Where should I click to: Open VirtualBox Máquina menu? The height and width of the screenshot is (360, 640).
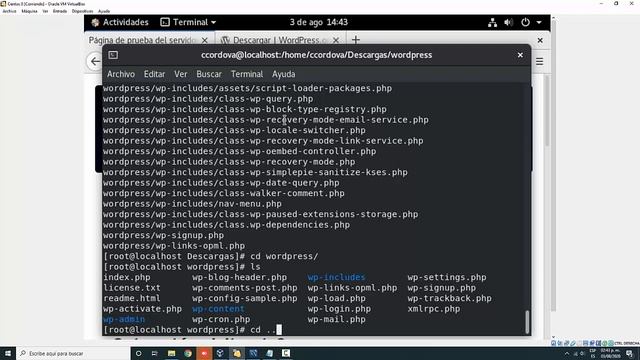pos(29,11)
